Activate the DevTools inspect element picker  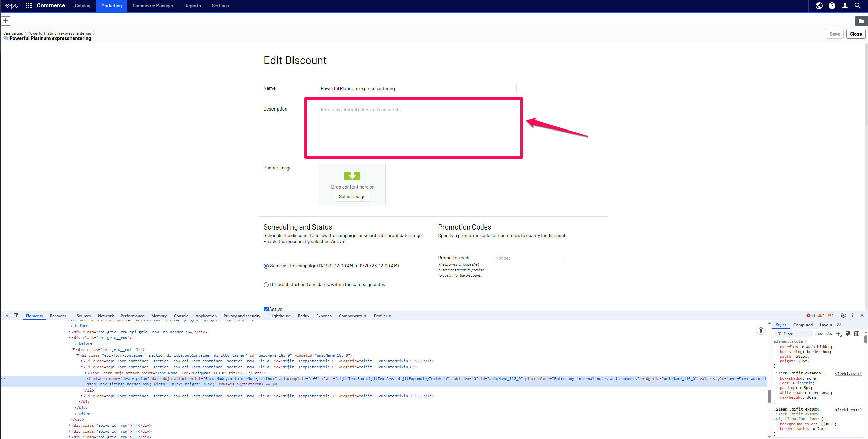tap(6, 316)
